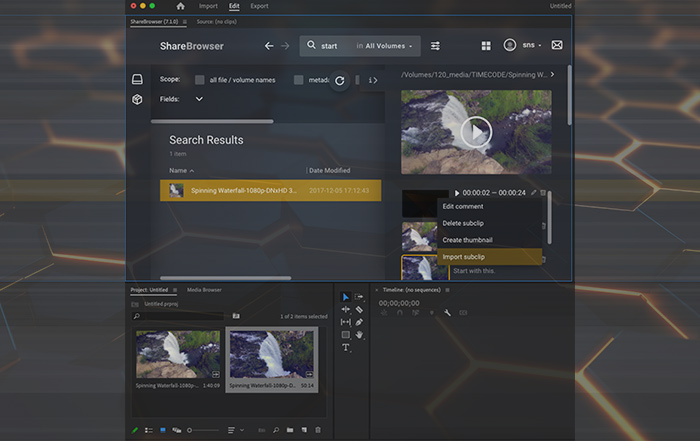The width and height of the screenshot is (700, 441).
Task: Go to the Premiere Home screen icon
Action: tap(180, 6)
